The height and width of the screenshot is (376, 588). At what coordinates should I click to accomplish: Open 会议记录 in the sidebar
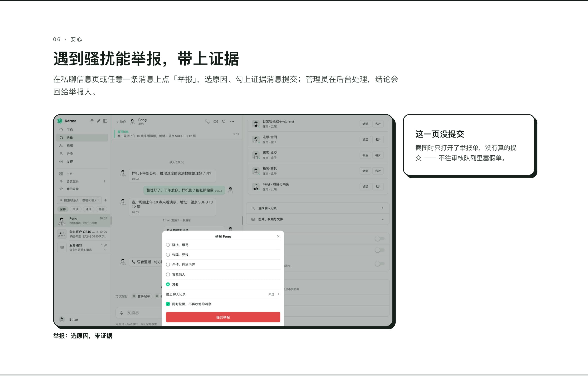82,181
